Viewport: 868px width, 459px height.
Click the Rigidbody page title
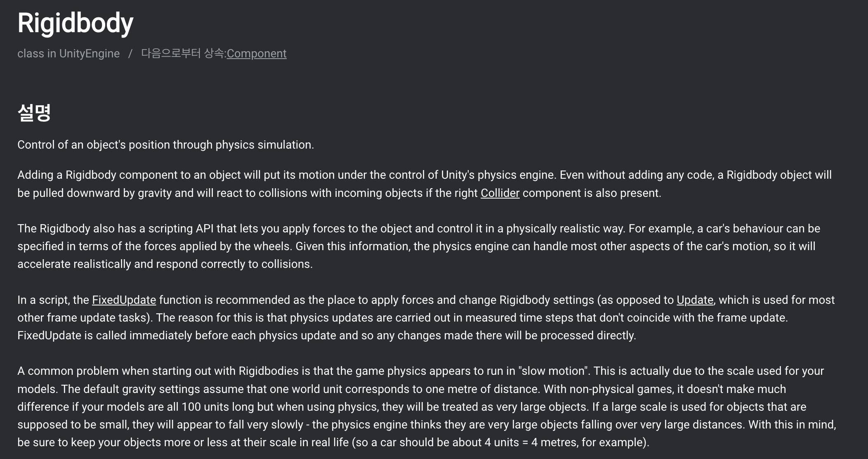(75, 23)
